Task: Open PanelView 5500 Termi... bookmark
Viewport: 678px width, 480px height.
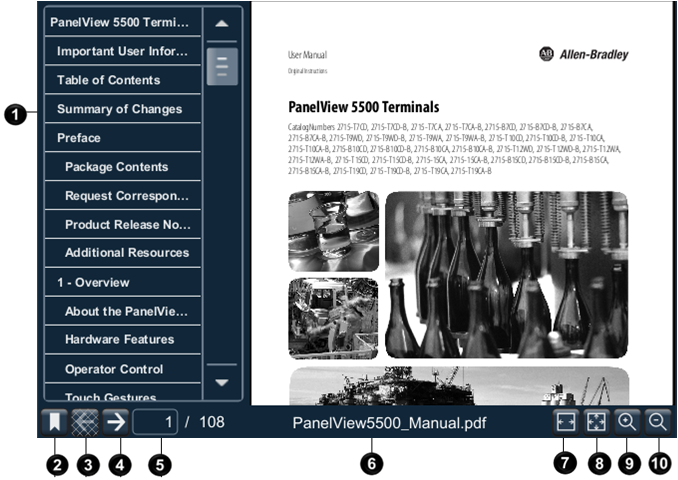Action: click(x=123, y=22)
